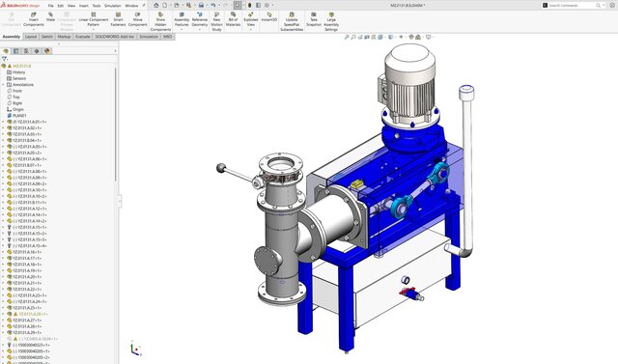
Task: Activate Move Component tool
Action: click(137, 19)
